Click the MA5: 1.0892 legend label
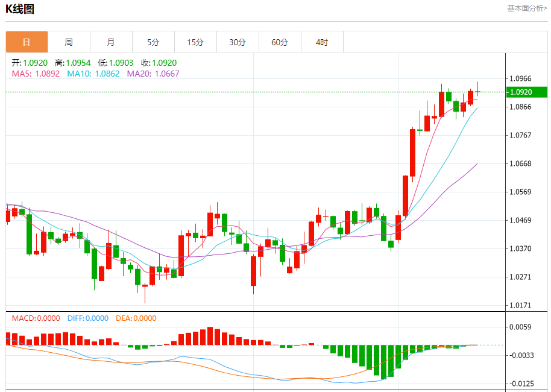Image resolution: width=551 pixels, height=392 pixels. pyautogui.click(x=36, y=74)
